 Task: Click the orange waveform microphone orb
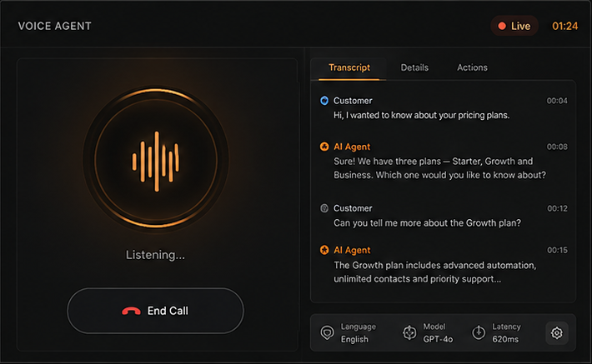(156, 159)
